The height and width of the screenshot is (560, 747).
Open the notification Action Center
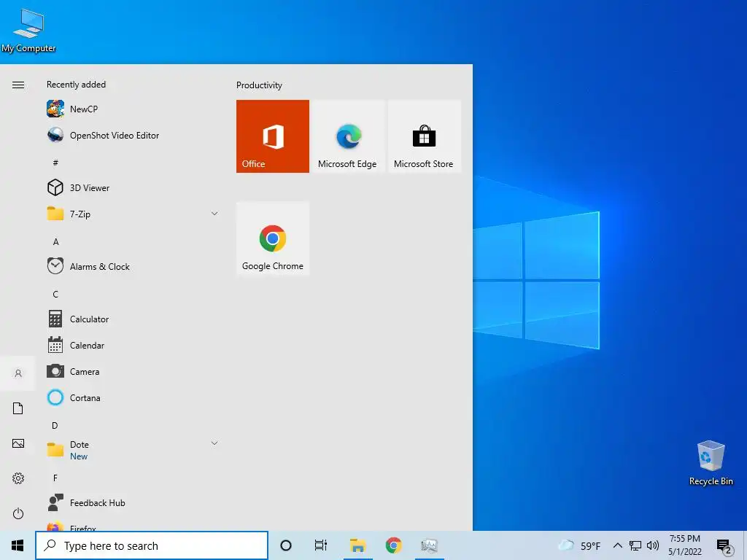pyautogui.click(x=724, y=545)
